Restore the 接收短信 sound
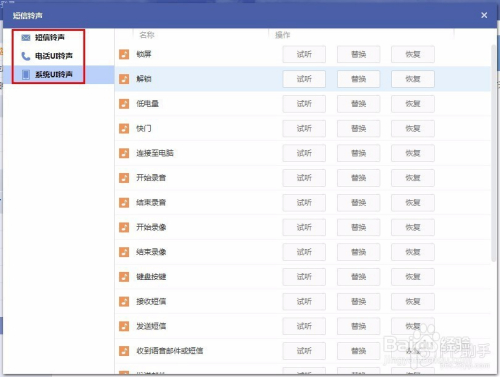This screenshot has width=500, height=377. click(413, 302)
